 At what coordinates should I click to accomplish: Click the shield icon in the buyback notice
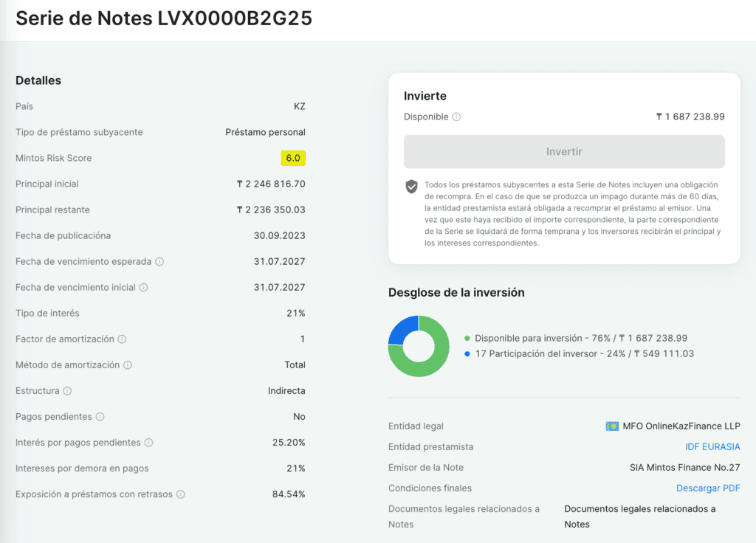411,187
